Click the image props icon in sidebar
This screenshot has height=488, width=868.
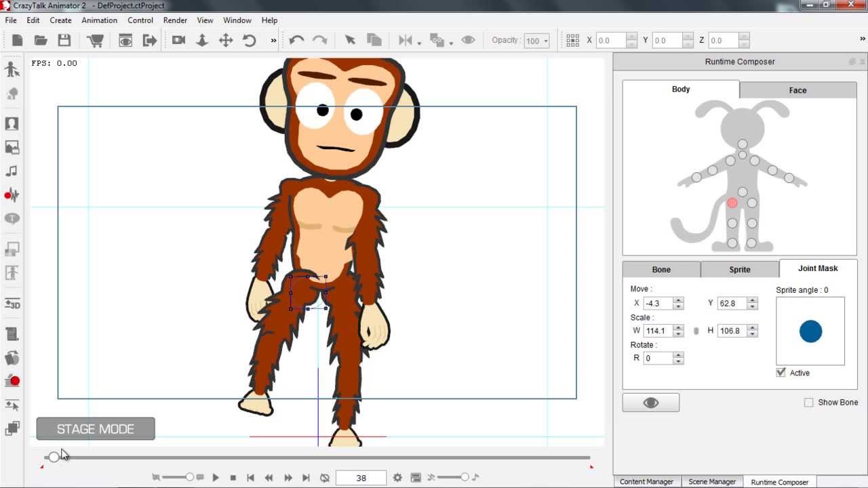click(x=12, y=147)
